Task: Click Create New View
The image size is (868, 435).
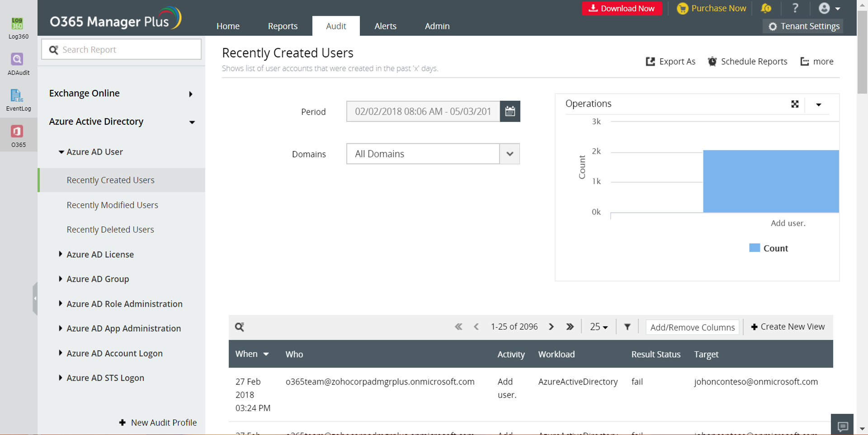Action: pos(788,327)
